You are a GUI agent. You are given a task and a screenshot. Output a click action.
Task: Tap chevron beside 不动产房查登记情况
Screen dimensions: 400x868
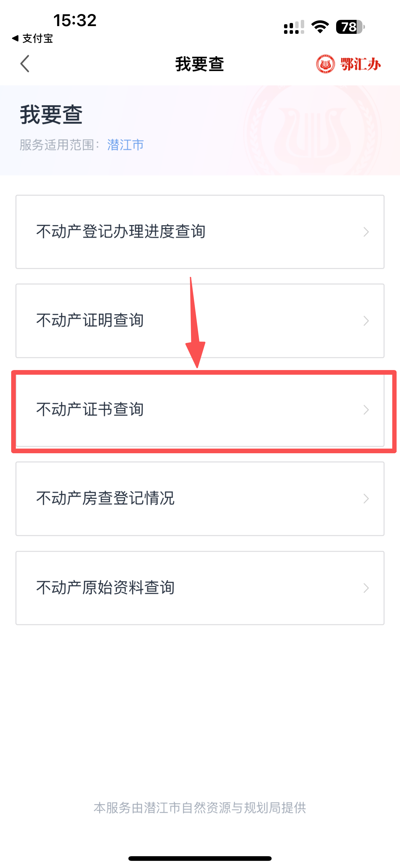point(366,499)
